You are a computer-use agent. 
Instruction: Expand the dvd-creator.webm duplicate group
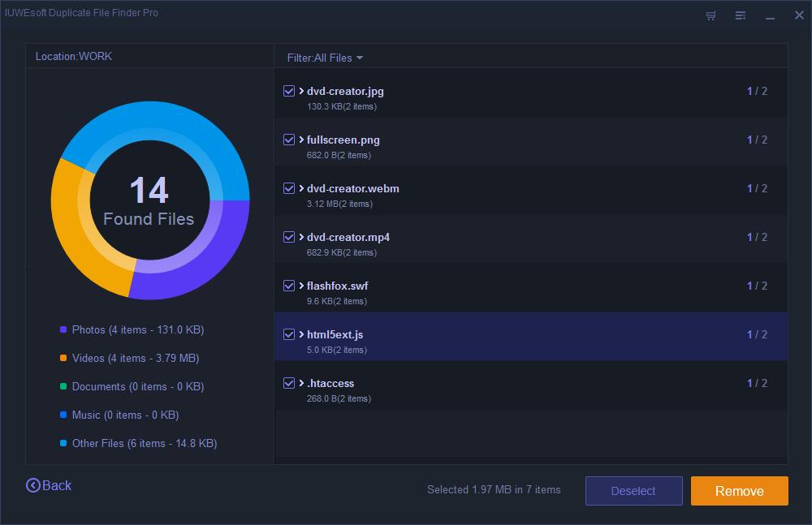(301, 188)
